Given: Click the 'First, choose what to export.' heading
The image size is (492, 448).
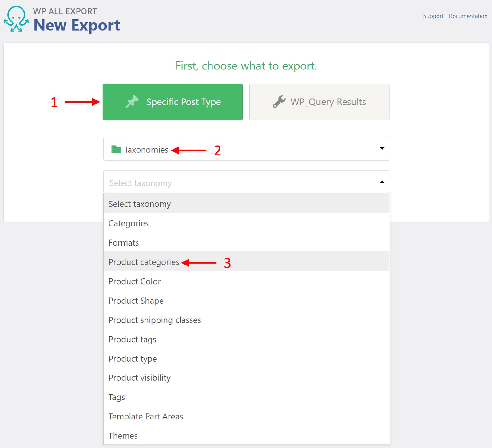Looking at the screenshot, I should tap(246, 66).
